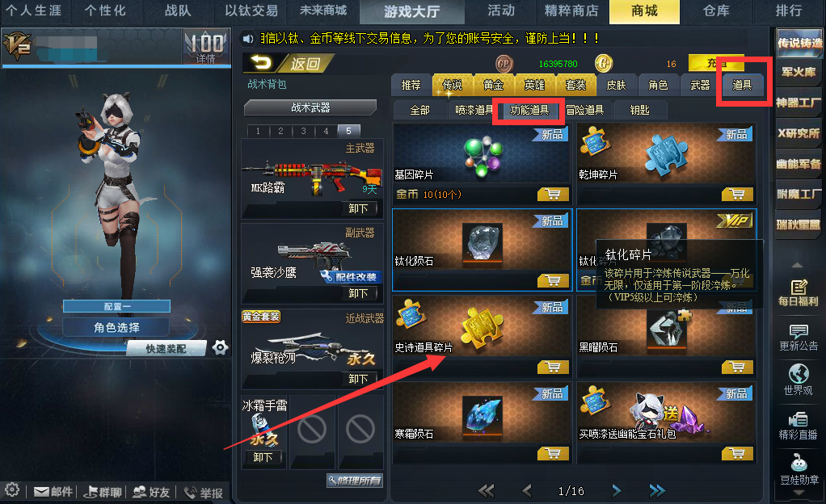Select backpack slot 3
This screenshot has height=504, width=826.
pos(303,131)
